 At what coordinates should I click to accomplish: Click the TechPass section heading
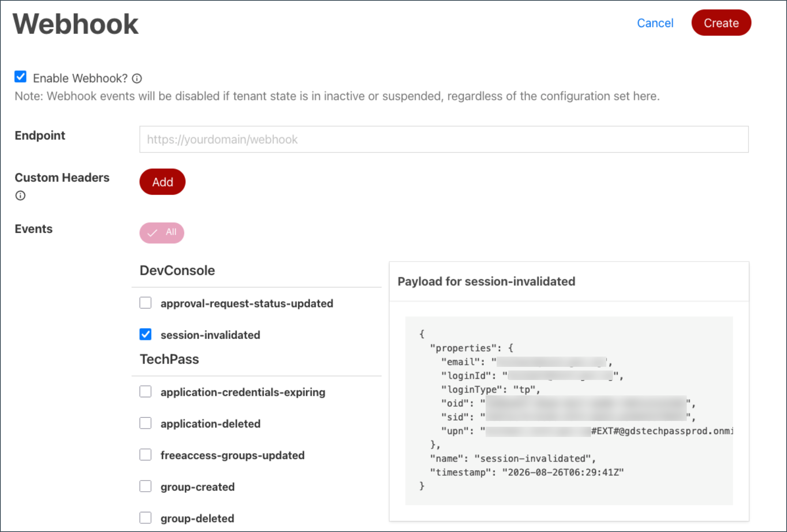click(x=169, y=359)
